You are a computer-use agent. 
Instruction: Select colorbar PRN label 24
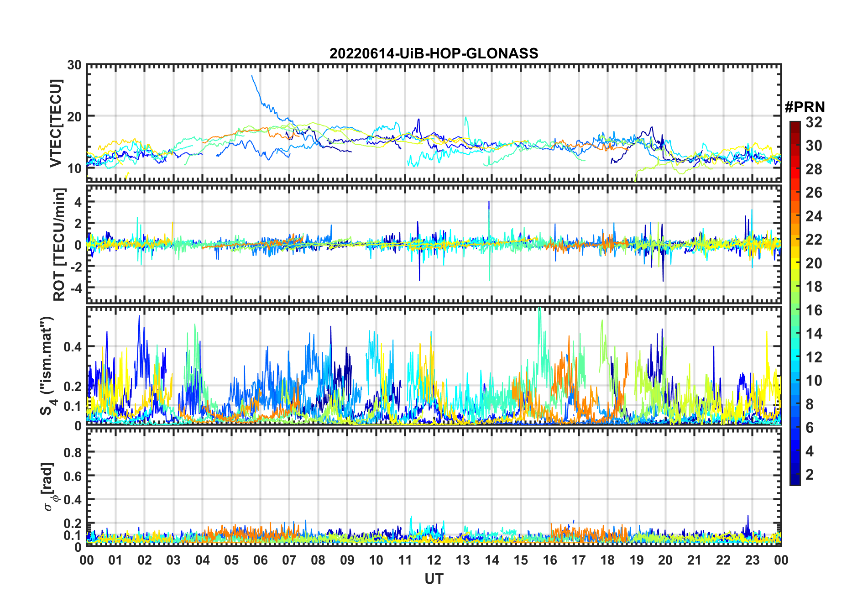tap(814, 216)
